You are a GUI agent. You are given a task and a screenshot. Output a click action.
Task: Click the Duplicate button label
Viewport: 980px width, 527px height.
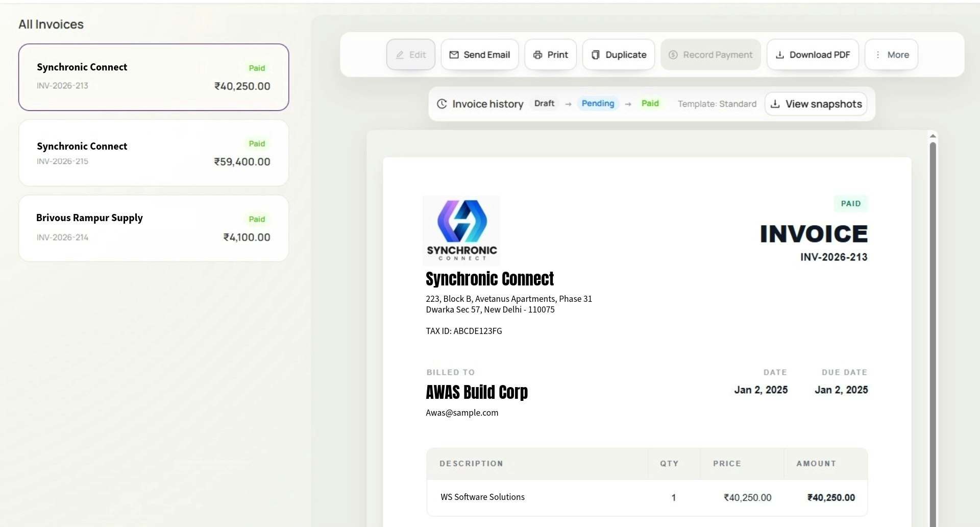coord(626,55)
